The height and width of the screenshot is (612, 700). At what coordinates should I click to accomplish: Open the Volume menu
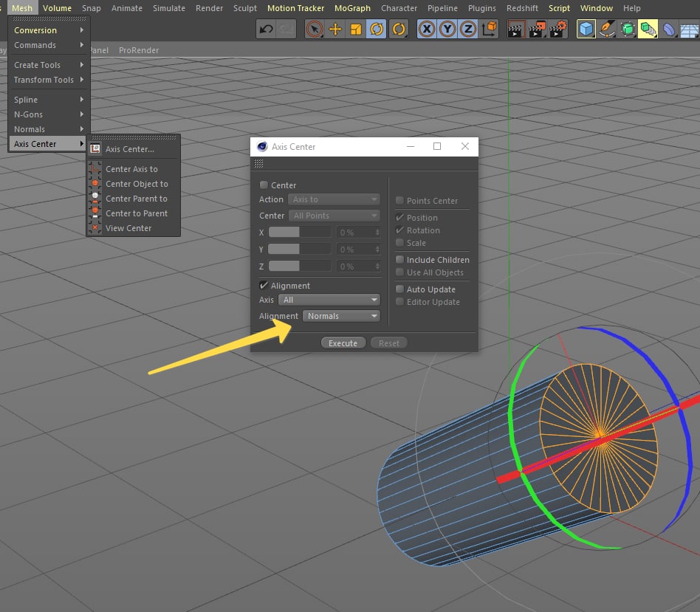point(57,8)
